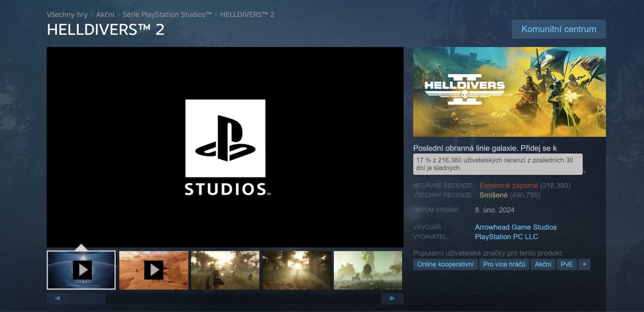Click the Populární uživatelské značky label
Viewport: 644px width, 312px height.
(x=488, y=253)
